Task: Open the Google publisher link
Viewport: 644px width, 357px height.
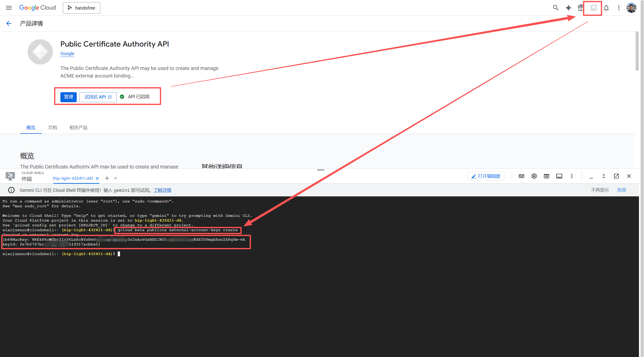Action: coord(67,54)
